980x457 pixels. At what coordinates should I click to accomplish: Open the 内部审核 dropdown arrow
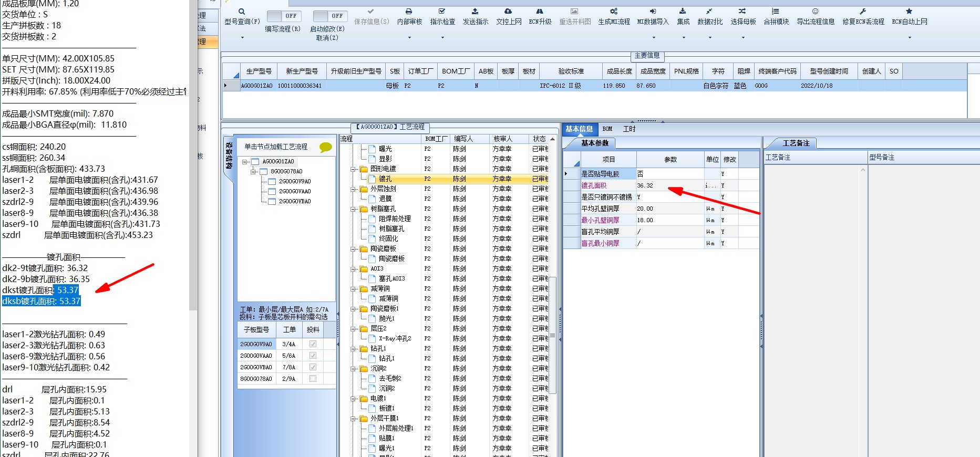(409, 37)
